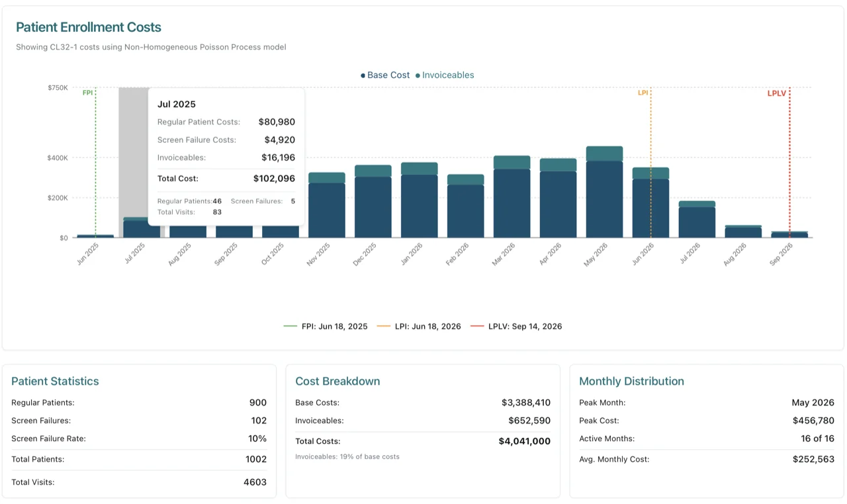Click the $750K axis label on the chart
This screenshot has width=847, height=504.
pyautogui.click(x=58, y=87)
